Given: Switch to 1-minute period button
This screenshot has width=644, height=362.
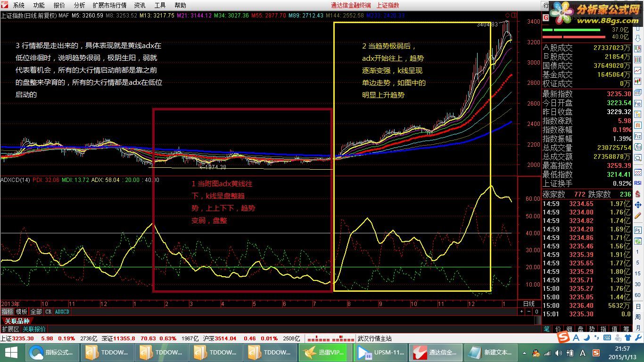Looking at the screenshot, I should coord(638,252).
